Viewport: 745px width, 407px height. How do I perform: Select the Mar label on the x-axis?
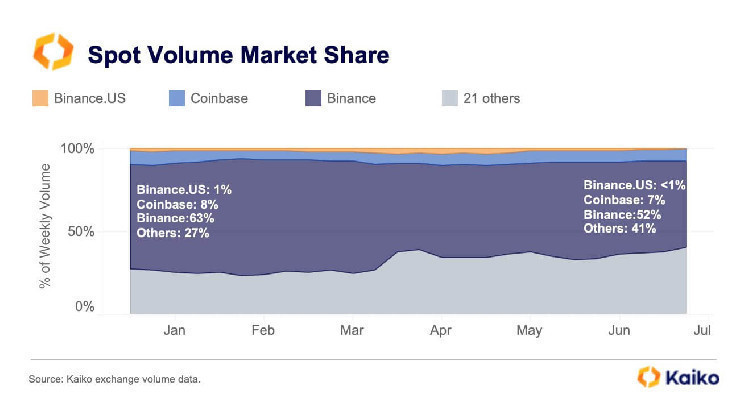(351, 329)
